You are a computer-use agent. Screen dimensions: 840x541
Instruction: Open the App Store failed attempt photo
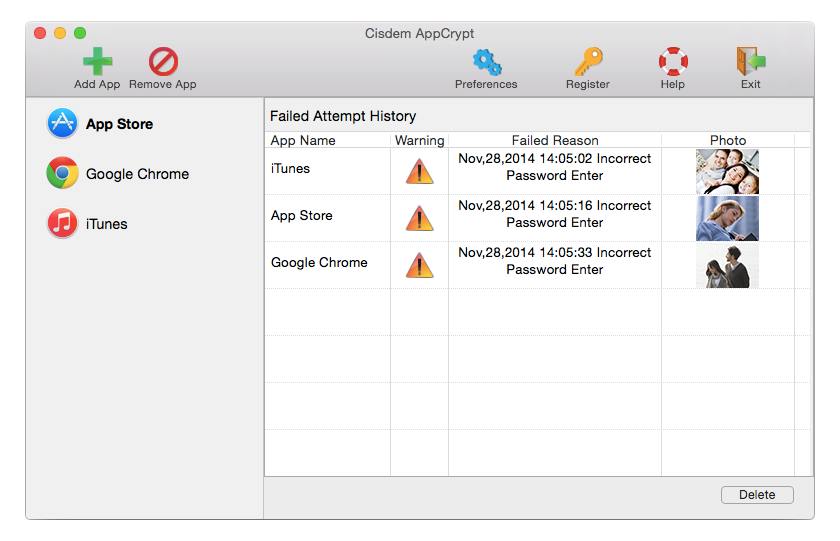(x=727, y=218)
